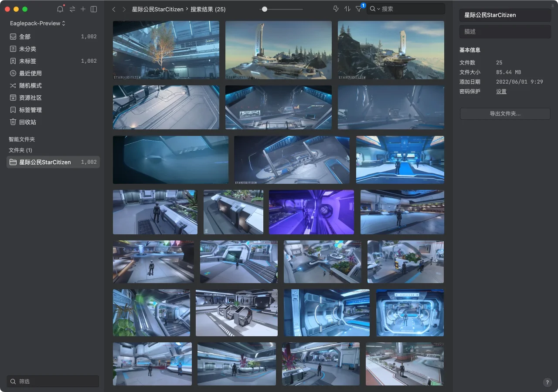Screen dimensions: 558x392
Task: Click the 导出文件夹... button
Action: pos(505,114)
